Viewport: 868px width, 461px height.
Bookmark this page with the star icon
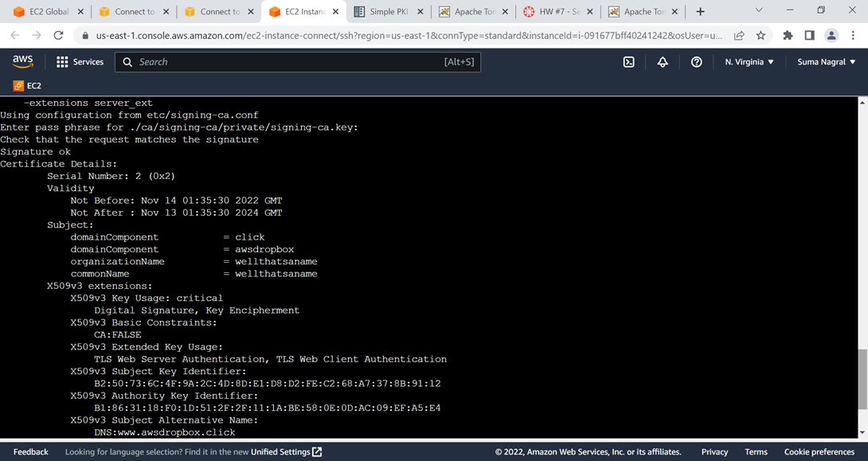coord(761,37)
